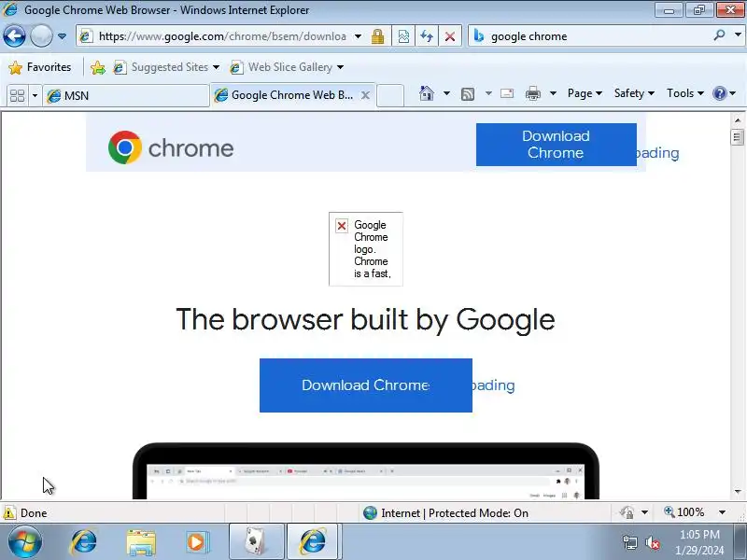Open the Favorites center

40,67
